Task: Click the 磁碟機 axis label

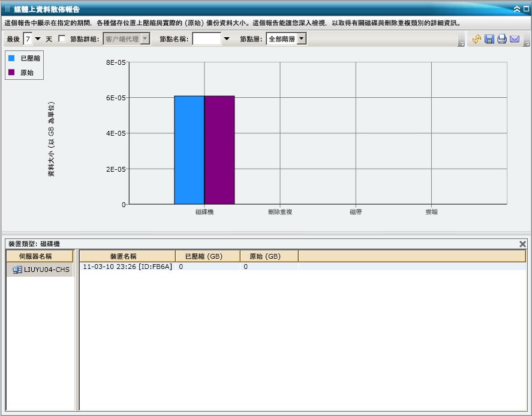Action: click(x=205, y=212)
